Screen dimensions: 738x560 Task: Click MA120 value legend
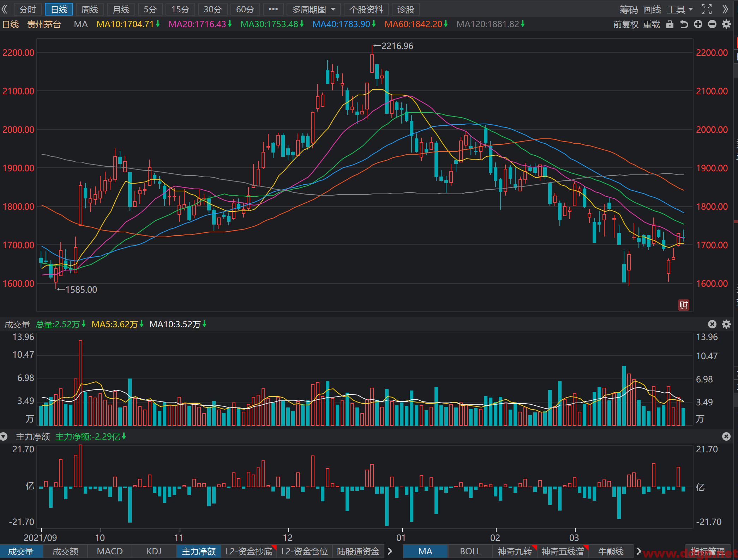491,24
